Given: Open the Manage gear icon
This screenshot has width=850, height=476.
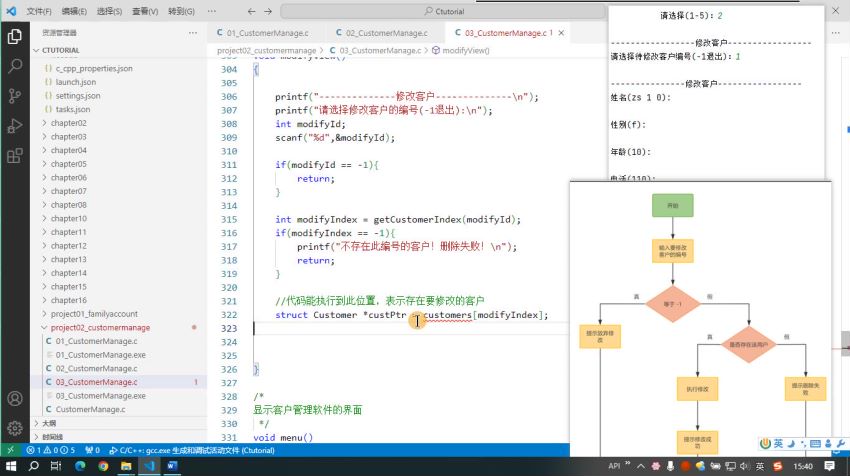Looking at the screenshot, I should pyautogui.click(x=15, y=428).
